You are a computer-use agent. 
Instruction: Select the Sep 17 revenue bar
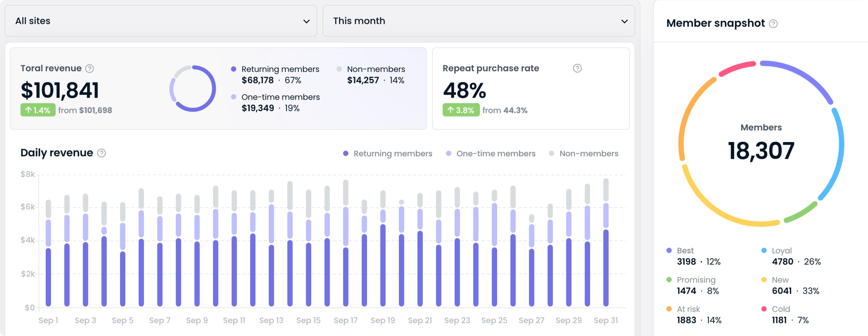point(345,253)
